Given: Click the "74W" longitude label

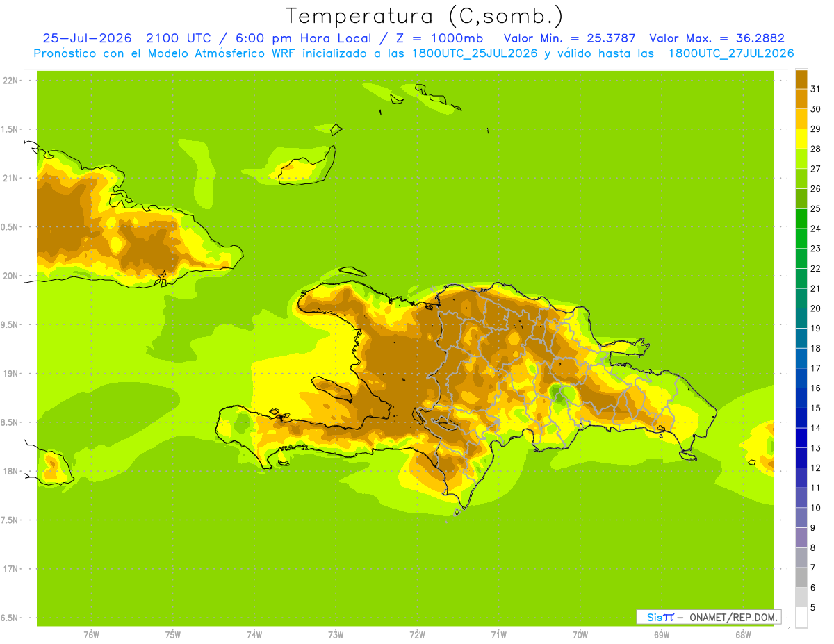Looking at the screenshot, I should pos(254,635).
